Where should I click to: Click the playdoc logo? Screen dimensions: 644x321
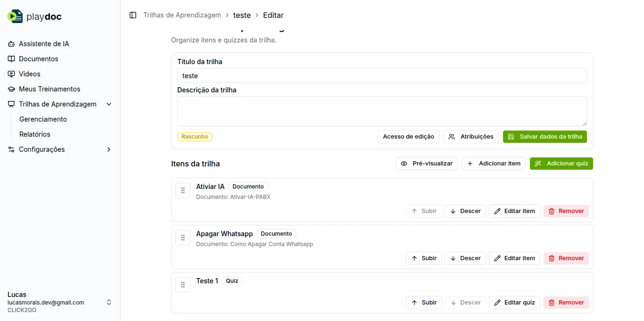click(35, 16)
